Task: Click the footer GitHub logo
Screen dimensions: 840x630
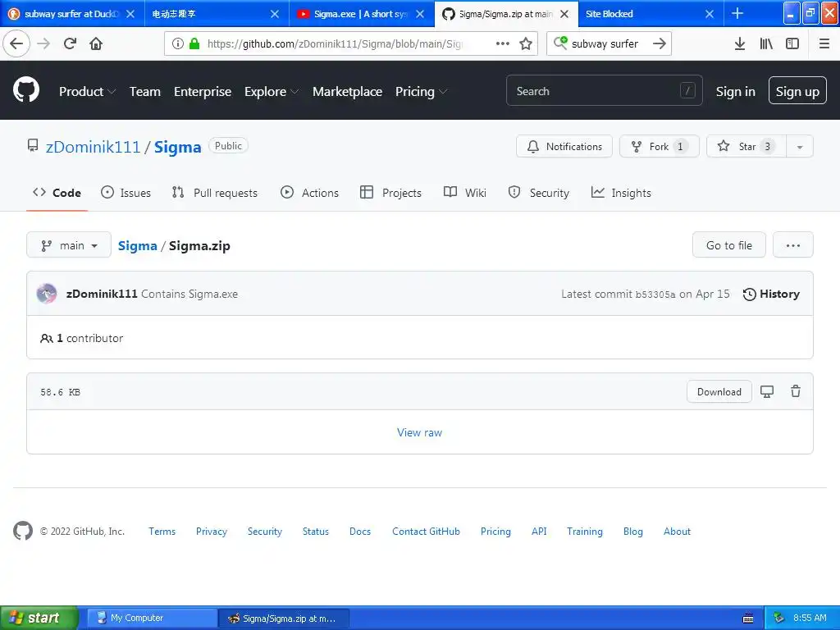Action: [22, 531]
